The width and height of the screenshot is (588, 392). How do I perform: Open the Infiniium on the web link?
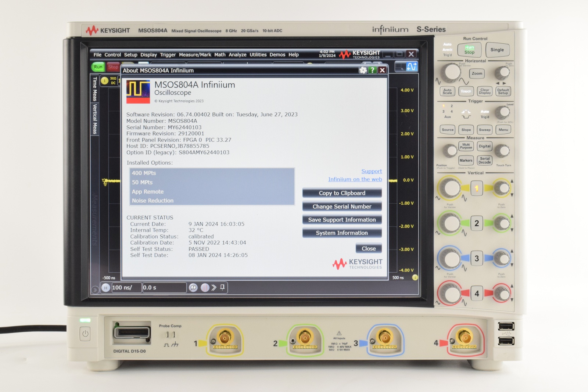355,179
